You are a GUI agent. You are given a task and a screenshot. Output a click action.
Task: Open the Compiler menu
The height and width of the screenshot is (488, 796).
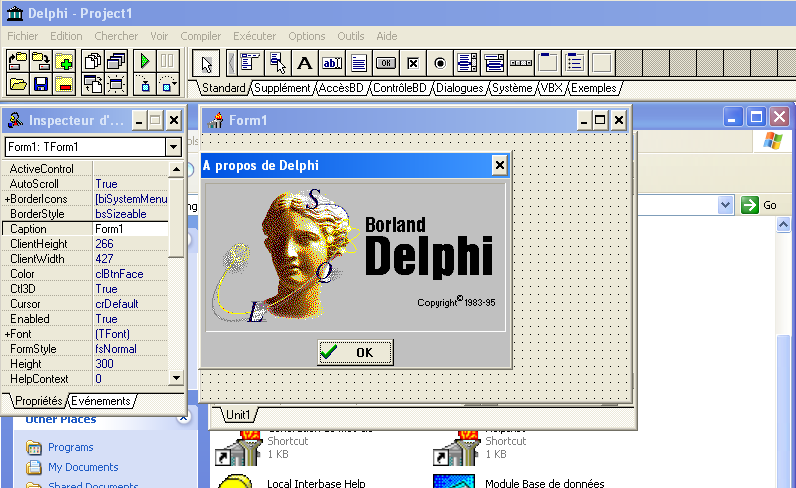[201, 36]
